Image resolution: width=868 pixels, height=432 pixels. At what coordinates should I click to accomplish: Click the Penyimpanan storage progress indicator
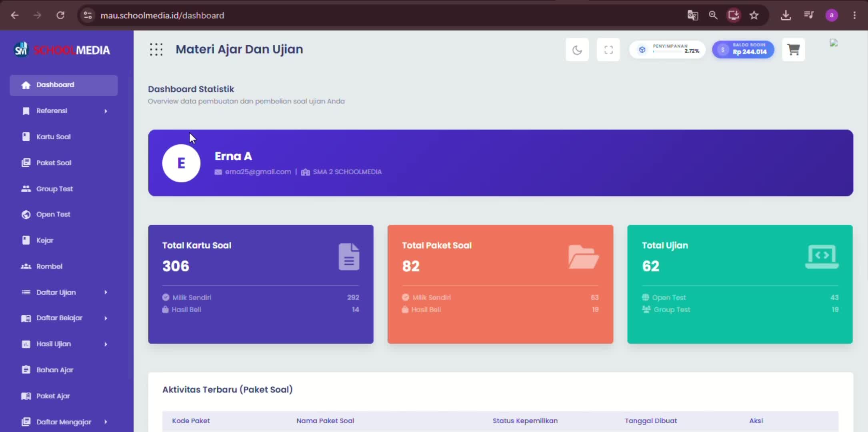click(x=667, y=50)
